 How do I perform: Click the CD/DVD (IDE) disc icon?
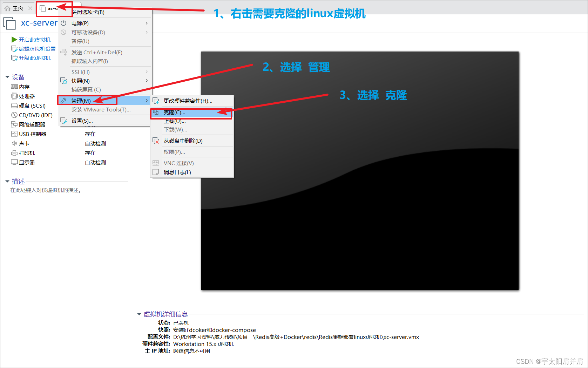[x=14, y=115]
